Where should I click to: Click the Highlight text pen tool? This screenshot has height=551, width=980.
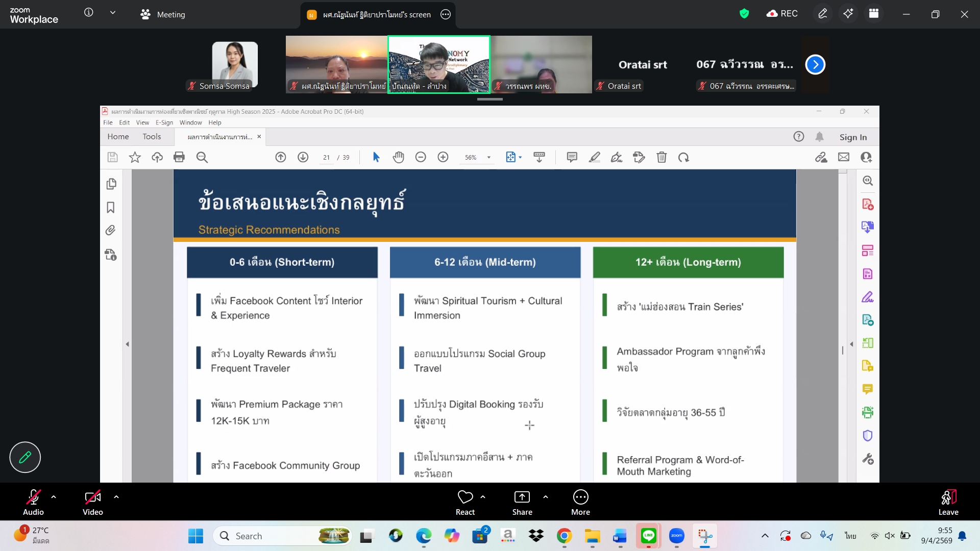click(594, 157)
